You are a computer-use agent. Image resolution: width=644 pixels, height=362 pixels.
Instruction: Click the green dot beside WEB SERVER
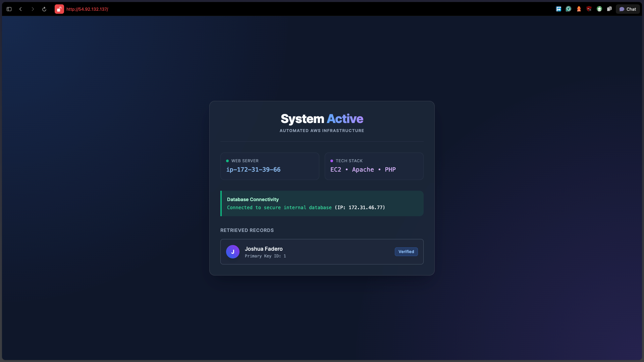227,161
